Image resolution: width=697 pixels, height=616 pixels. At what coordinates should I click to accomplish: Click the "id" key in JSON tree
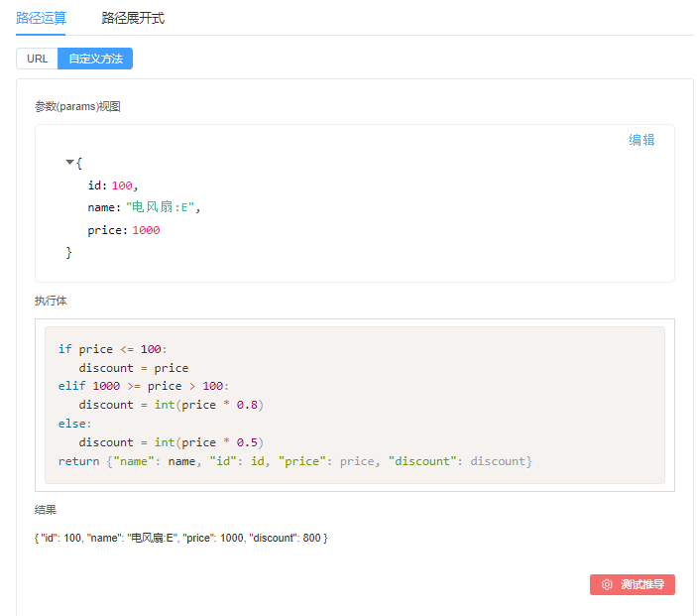[x=97, y=185]
